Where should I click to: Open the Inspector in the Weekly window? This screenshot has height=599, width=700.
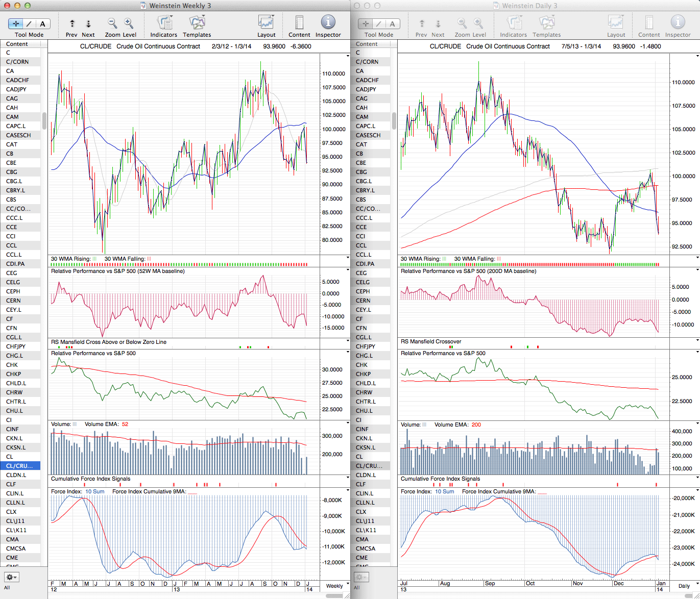(328, 23)
